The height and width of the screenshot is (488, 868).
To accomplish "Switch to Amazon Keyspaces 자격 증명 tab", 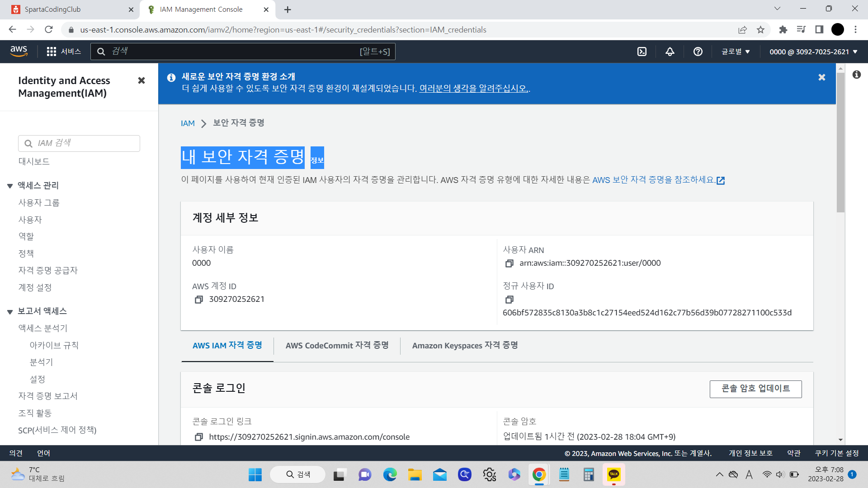I will point(465,346).
